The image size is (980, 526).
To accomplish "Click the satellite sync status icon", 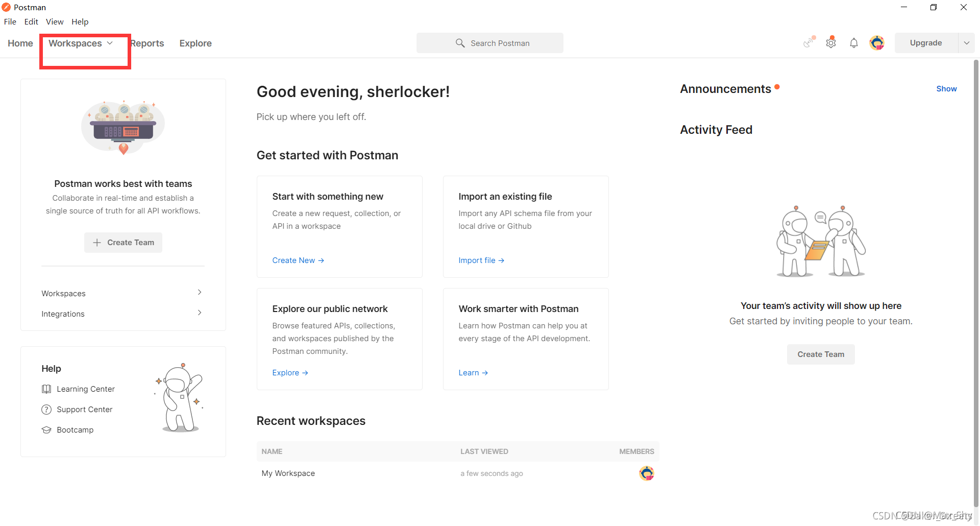I will (x=808, y=42).
